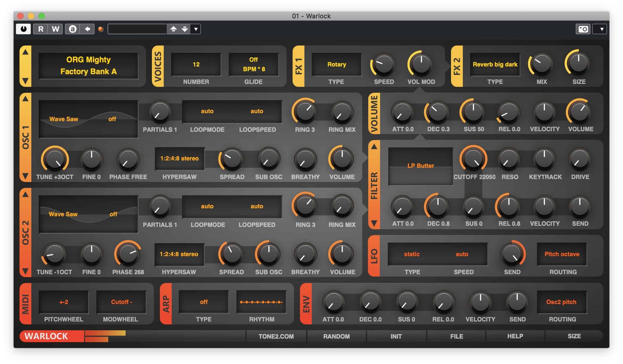This screenshot has height=364, width=623.
Task: Open FX 1 type Rotary selector
Action: click(336, 64)
